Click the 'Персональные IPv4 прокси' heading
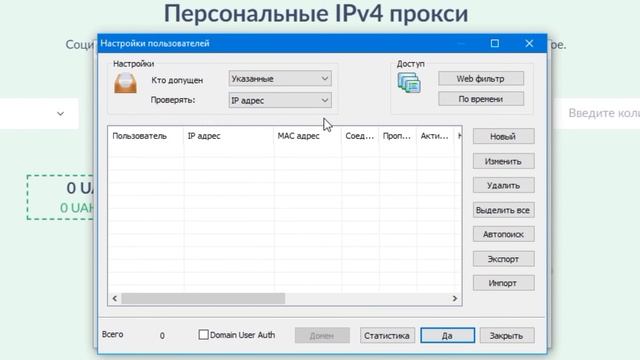 coord(316,13)
